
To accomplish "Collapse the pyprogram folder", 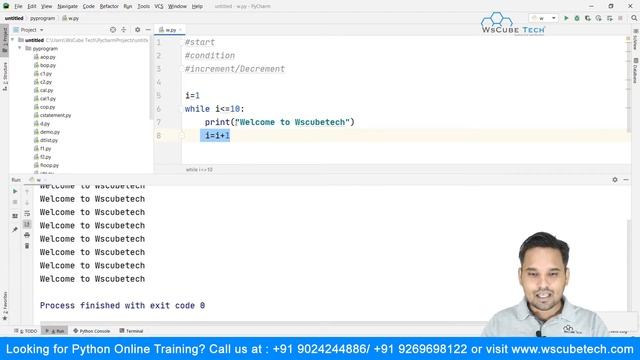I will coord(20,48).
